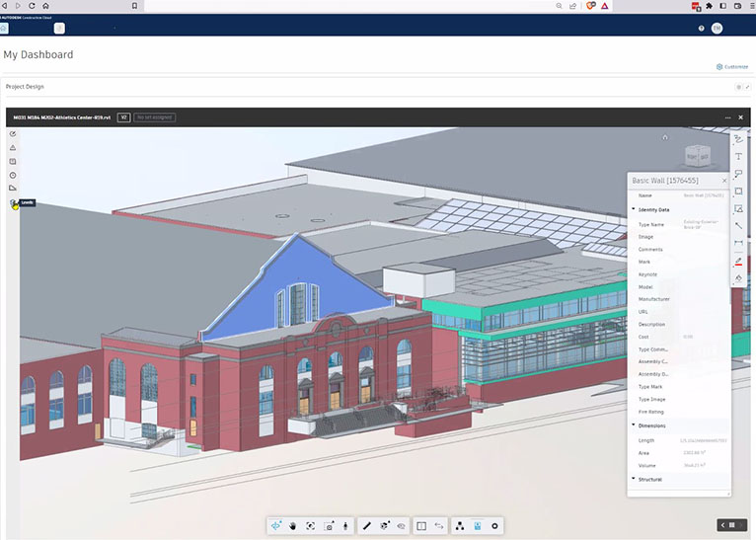Toggle the hide/show eye visibility tool
756x540 pixels.
402,526
